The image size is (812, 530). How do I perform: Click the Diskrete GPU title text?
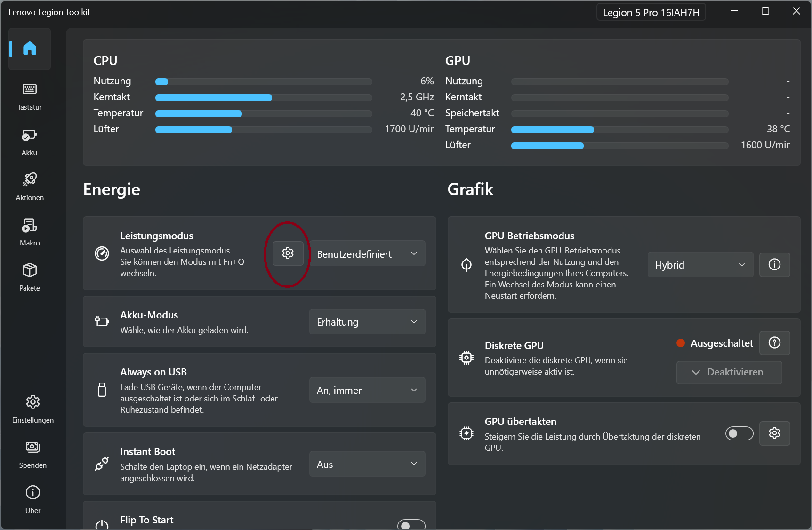(x=514, y=346)
